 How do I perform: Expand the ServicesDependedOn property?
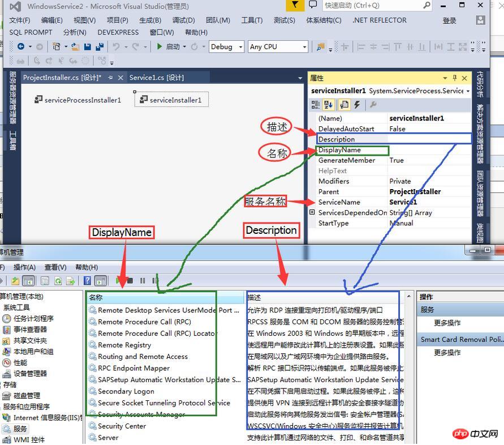coord(312,212)
